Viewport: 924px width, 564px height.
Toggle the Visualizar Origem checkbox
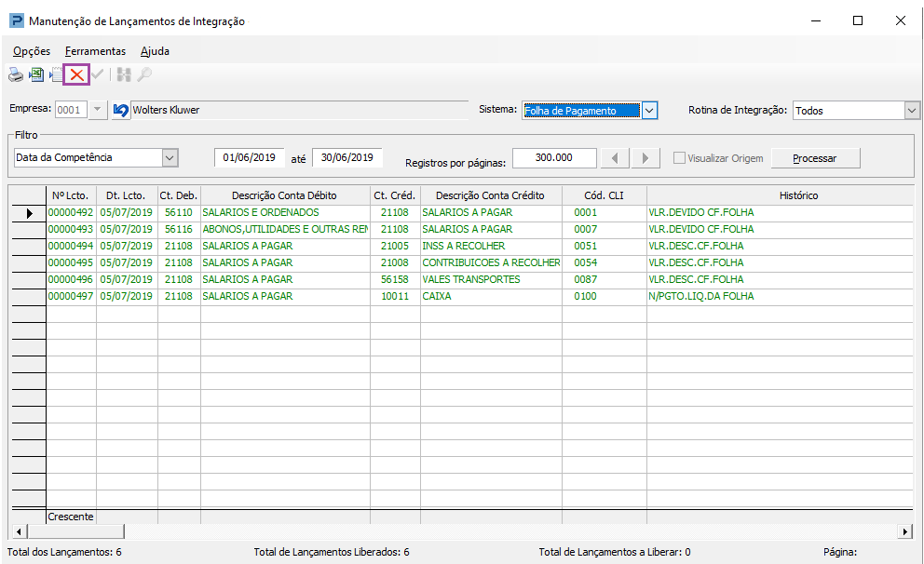[679, 158]
